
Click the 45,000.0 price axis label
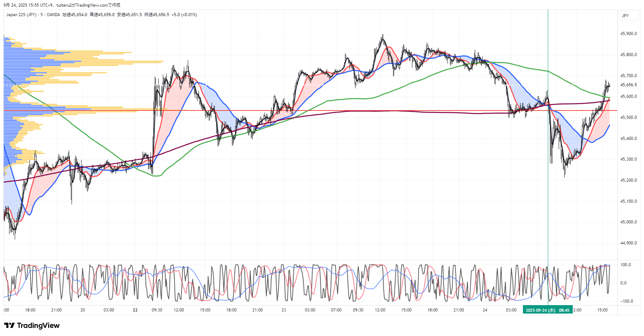tap(628, 222)
